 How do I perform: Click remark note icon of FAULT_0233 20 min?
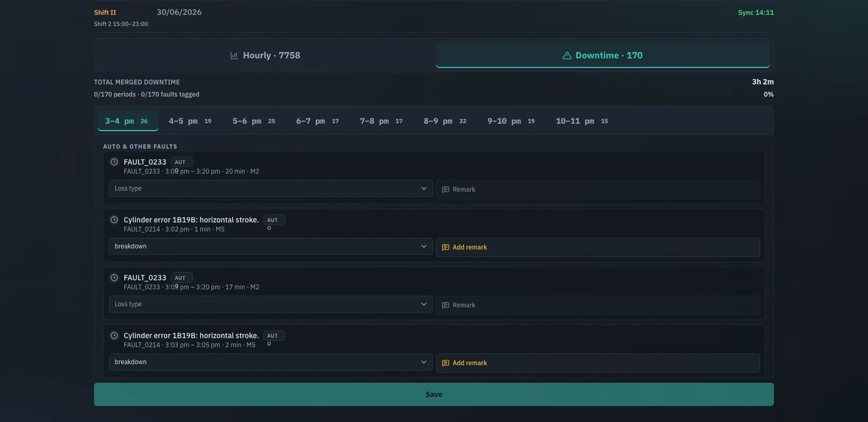(446, 190)
